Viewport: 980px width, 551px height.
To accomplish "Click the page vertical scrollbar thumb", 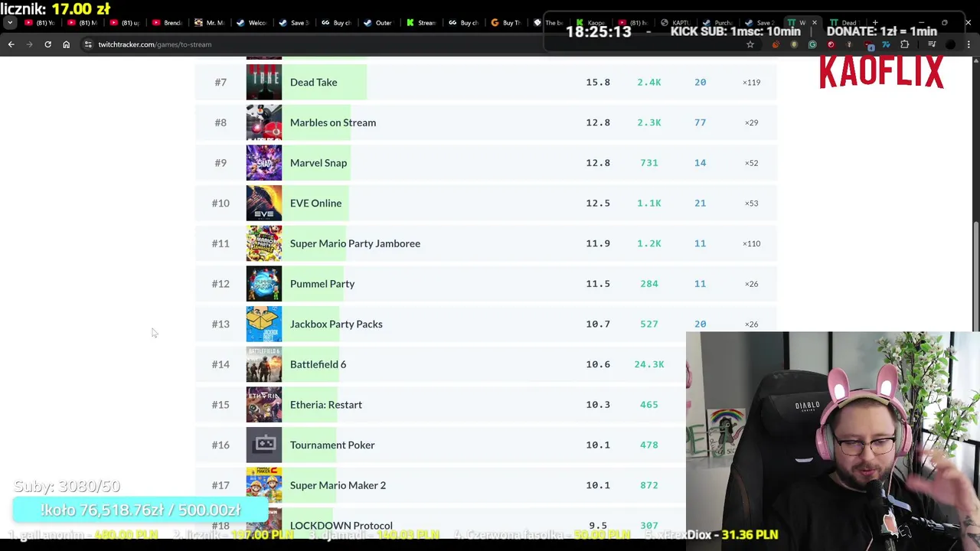I will (x=975, y=278).
